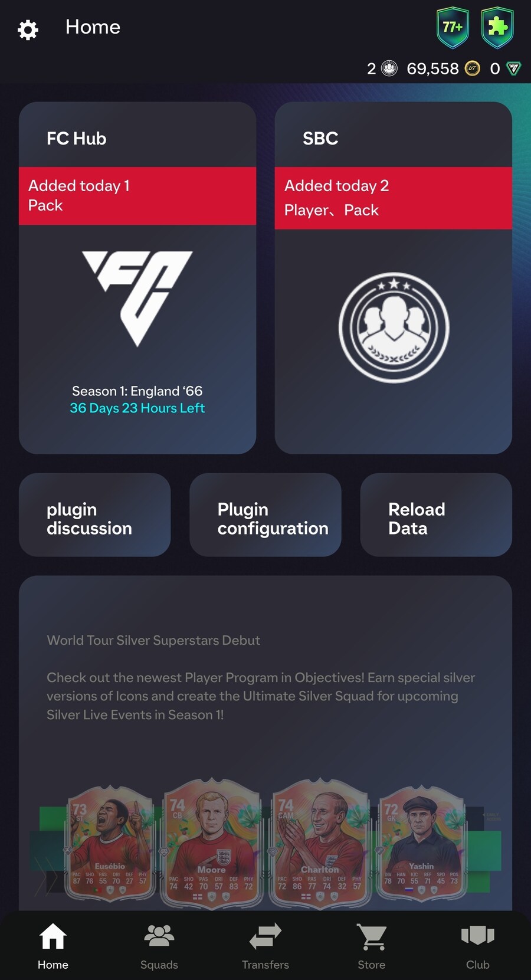Screen dimensions: 531x980
Task: Tap the gold UT coins icon
Action: click(473, 69)
